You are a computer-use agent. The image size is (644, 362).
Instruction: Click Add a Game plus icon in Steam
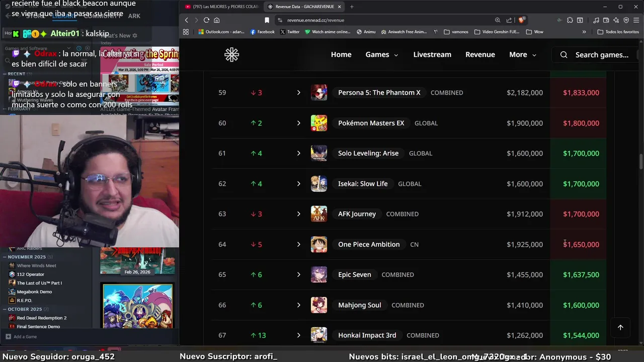pyautogui.click(x=8, y=336)
